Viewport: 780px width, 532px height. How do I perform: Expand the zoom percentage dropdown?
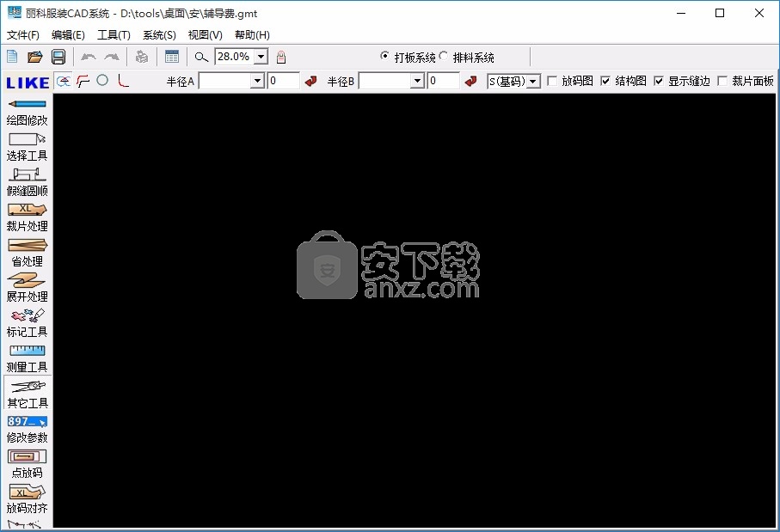261,57
